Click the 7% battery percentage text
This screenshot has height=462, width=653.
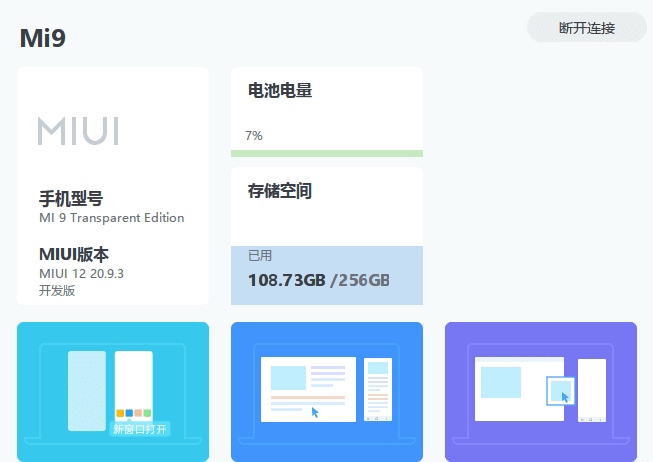coord(253,135)
